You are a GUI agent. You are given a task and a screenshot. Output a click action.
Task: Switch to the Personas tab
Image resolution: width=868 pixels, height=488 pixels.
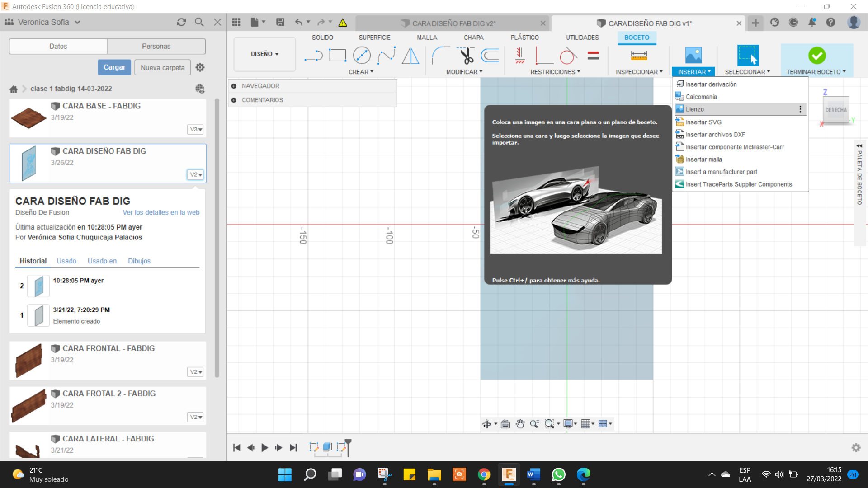coord(156,46)
